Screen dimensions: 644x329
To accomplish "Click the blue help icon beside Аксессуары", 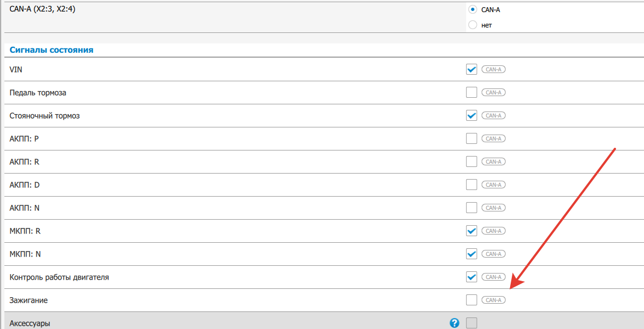I will pos(454,323).
